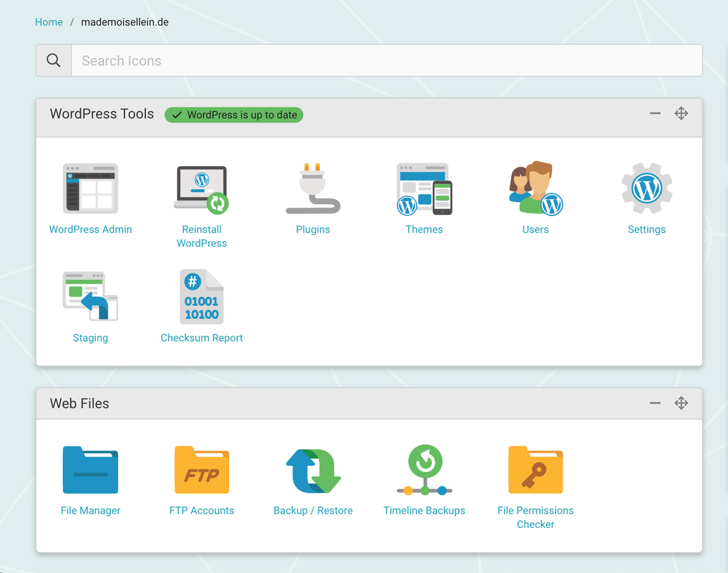This screenshot has height=573, width=728.
Task: Open the Users icon
Action: 535,188
